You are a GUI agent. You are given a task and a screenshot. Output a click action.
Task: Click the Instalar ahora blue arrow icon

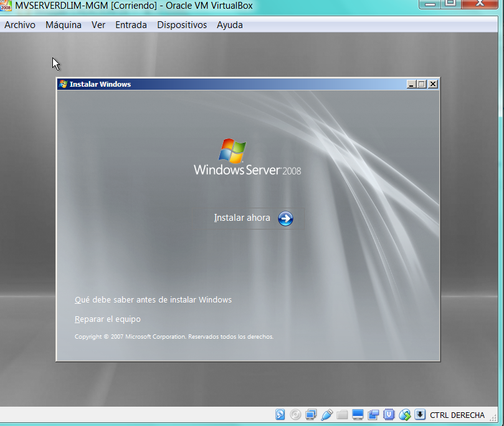click(x=285, y=218)
